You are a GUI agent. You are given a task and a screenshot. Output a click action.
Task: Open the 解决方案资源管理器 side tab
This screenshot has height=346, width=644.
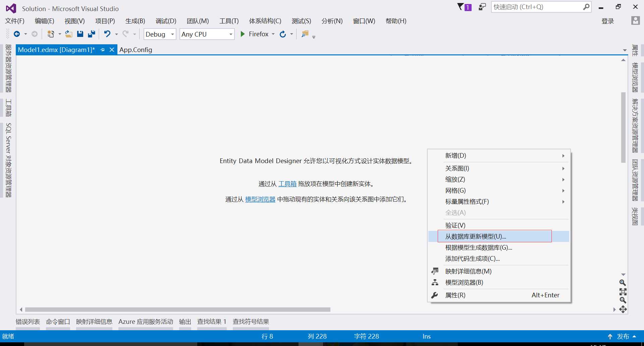[x=635, y=126]
